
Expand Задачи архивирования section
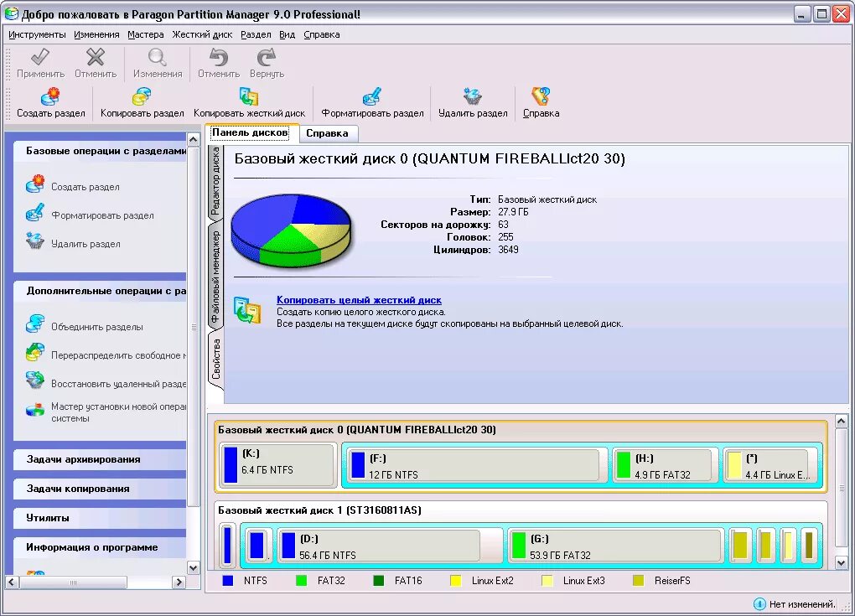pyautogui.click(x=101, y=459)
